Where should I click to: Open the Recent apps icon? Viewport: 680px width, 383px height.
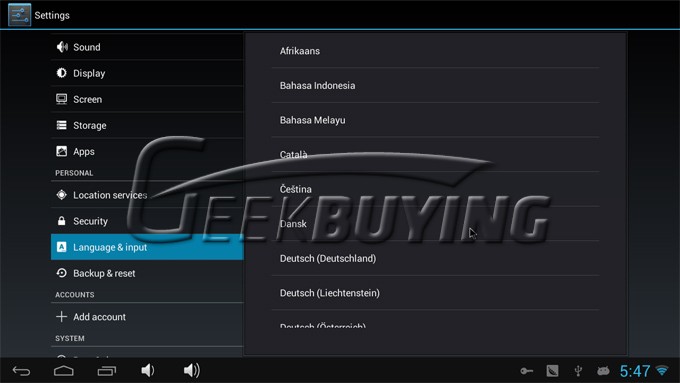click(107, 371)
